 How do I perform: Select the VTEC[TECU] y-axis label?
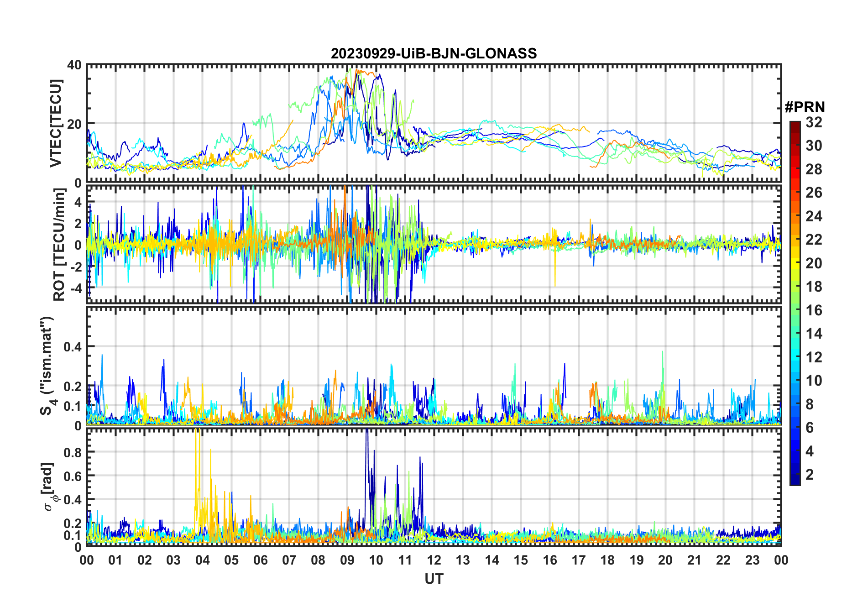[56, 123]
